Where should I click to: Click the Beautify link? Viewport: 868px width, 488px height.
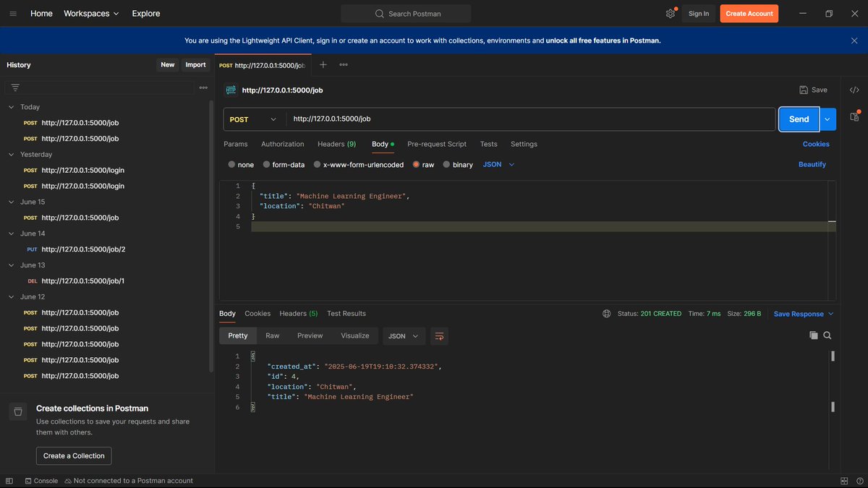[x=812, y=165]
